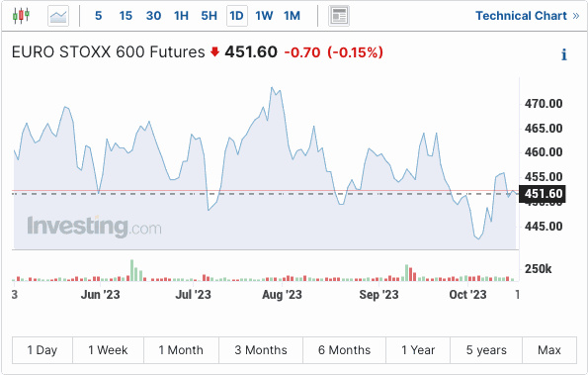The width and height of the screenshot is (588, 375).
Task: Show the 1 Day range
Action: [x=42, y=350]
